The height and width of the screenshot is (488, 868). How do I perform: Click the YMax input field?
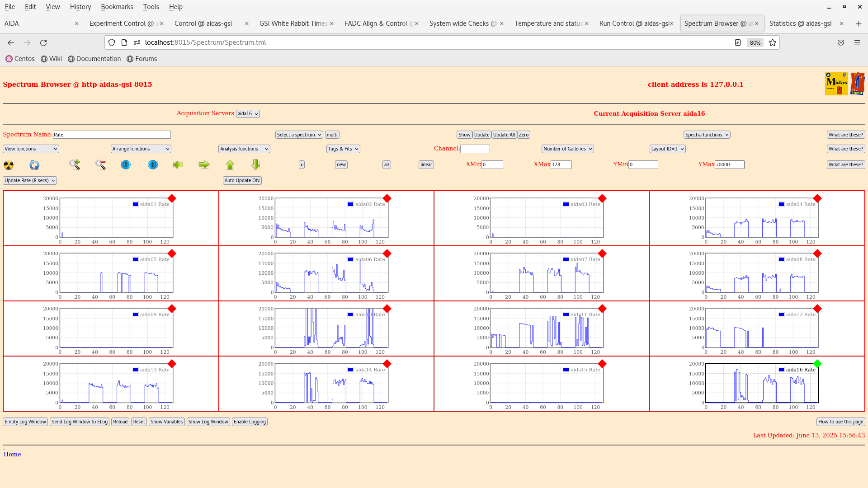pyautogui.click(x=729, y=165)
